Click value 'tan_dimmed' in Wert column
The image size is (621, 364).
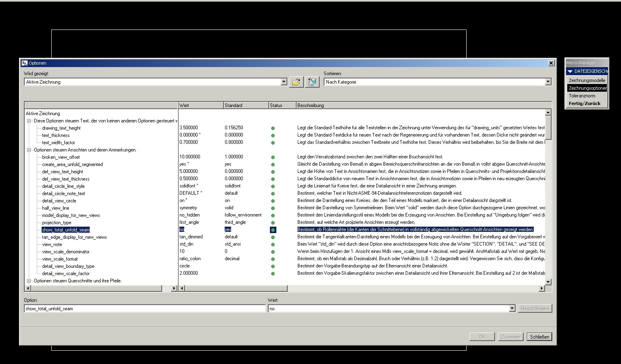191,237
